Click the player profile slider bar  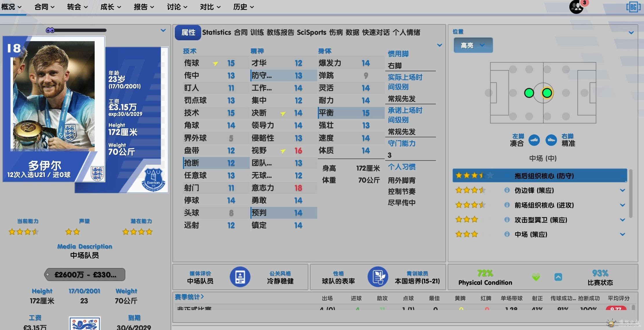pos(77,30)
